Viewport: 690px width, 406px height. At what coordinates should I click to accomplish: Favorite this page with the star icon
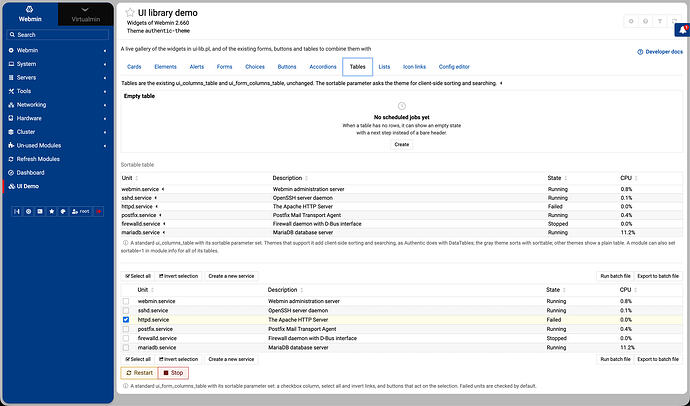130,13
